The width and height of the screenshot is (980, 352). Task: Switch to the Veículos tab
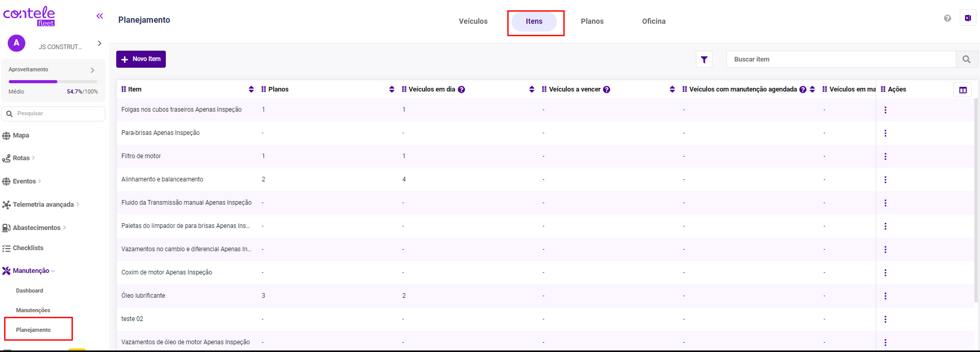tap(473, 21)
